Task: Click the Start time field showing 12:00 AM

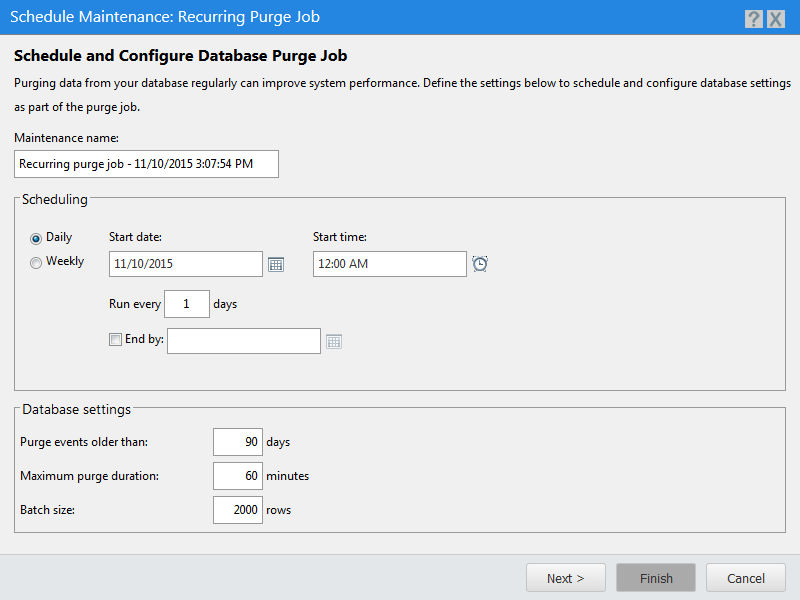Action: pos(389,264)
